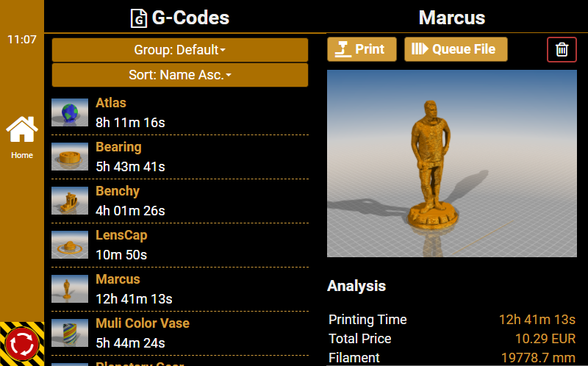
Task: Click the Benchy boat thumbnail
Action: [x=70, y=201]
